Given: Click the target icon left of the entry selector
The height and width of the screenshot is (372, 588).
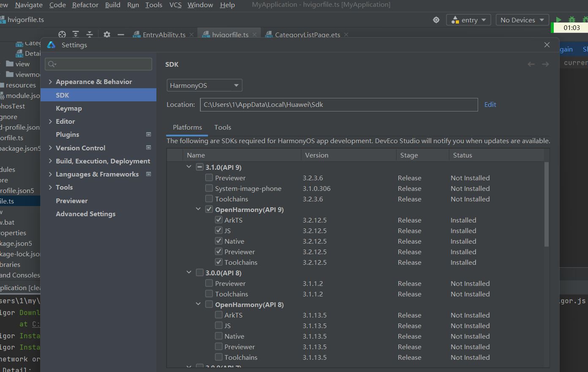Looking at the screenshot, I should pyautogui.click(x=436, y=20).
